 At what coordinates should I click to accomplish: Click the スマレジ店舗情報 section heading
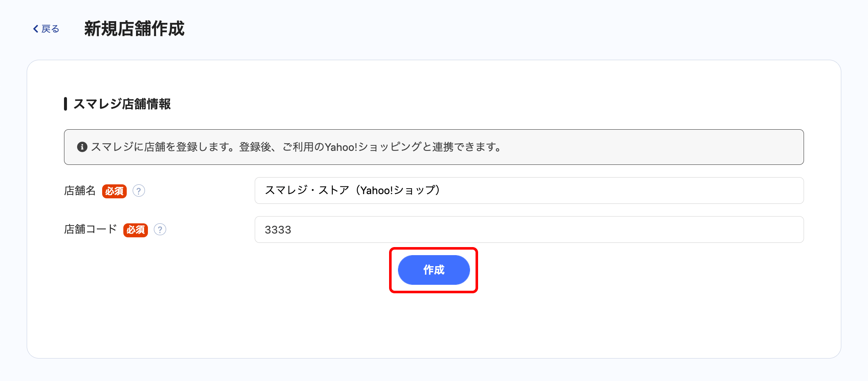pos(122,104)
